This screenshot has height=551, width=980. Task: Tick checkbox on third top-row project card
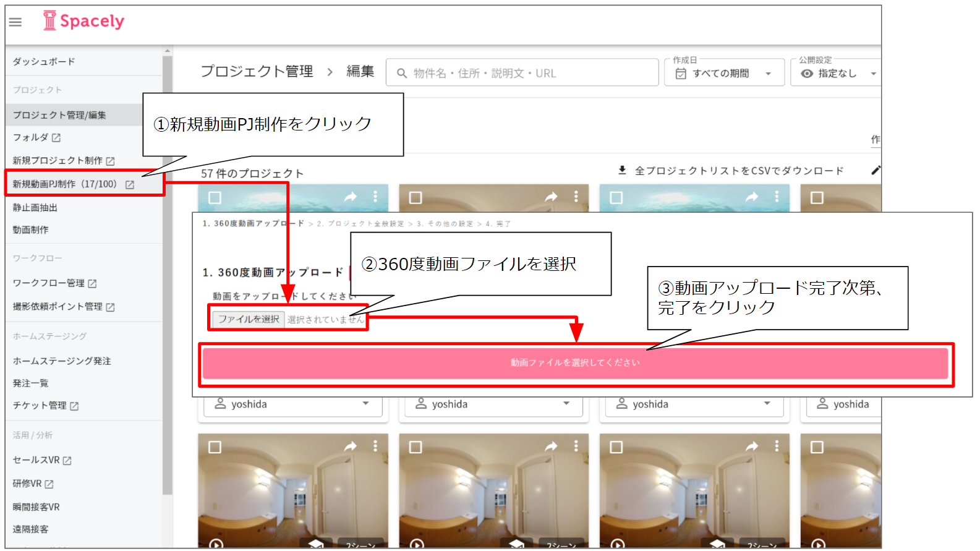point(616,198)
